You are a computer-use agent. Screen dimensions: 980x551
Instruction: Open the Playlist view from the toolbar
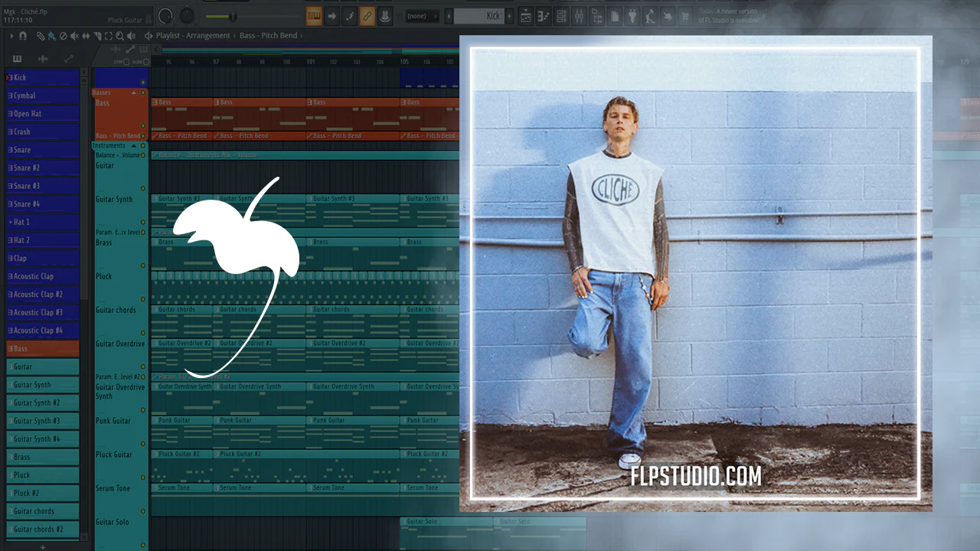point(526,15)
